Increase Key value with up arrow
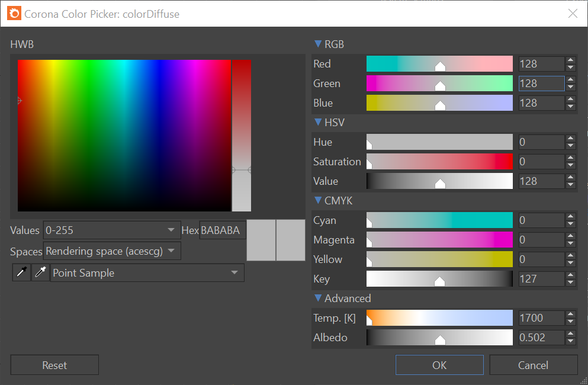The image size is (588, 385). pyautogui.click(x=570, y=275)
